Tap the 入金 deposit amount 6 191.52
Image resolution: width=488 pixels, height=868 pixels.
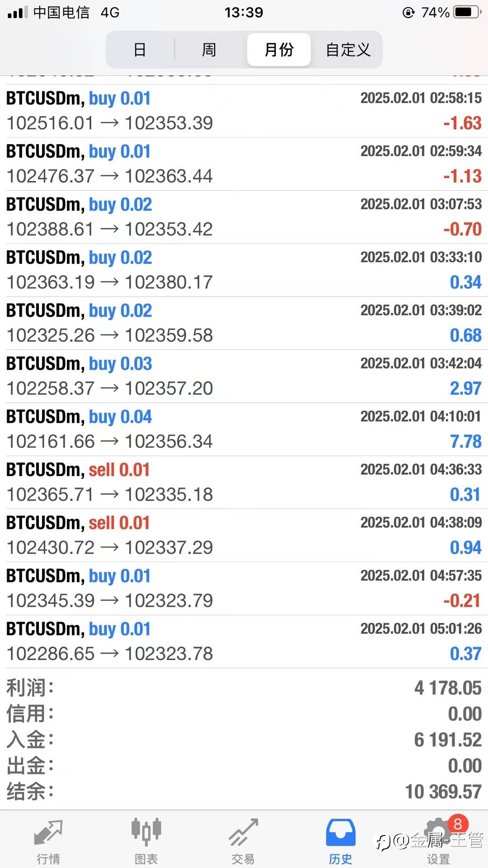click(448, 740)
